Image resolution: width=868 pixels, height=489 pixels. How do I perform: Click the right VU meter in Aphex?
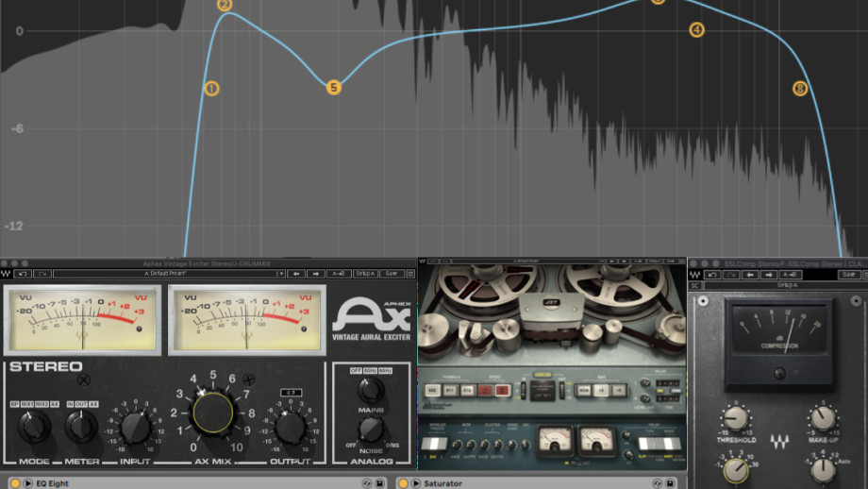click(247, 320)
